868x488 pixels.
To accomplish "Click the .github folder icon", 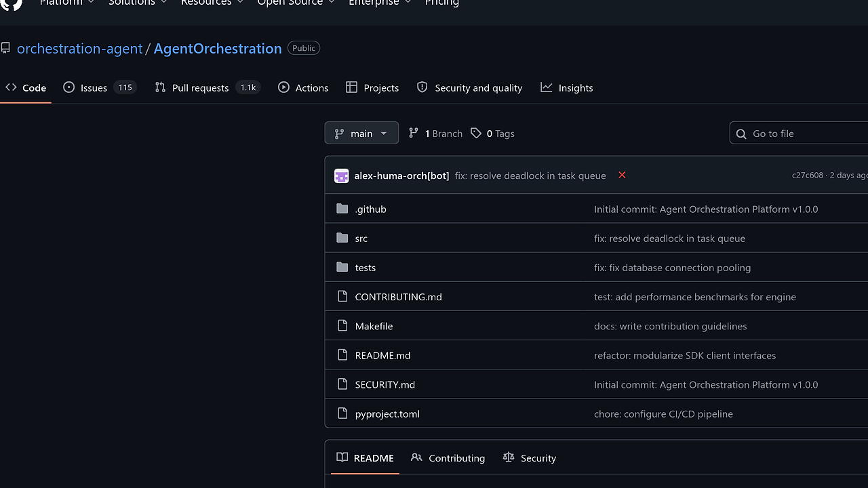I will [x=342, y=209].
